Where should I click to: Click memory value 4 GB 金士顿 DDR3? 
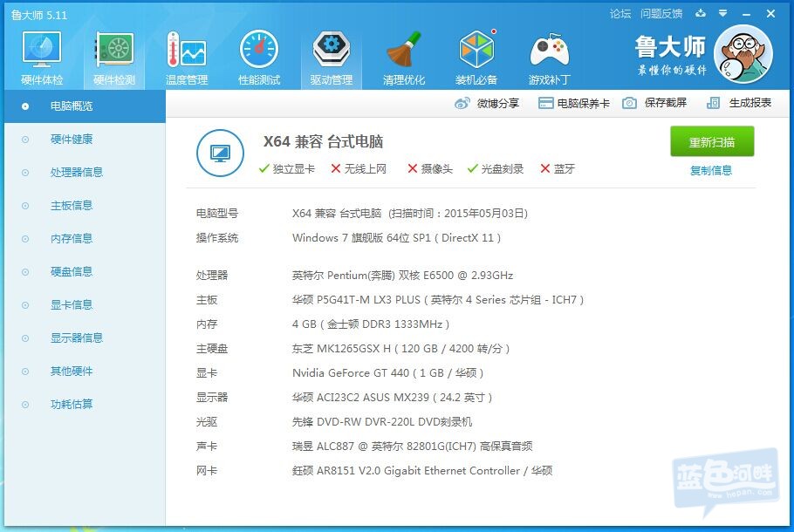point(371,324)
